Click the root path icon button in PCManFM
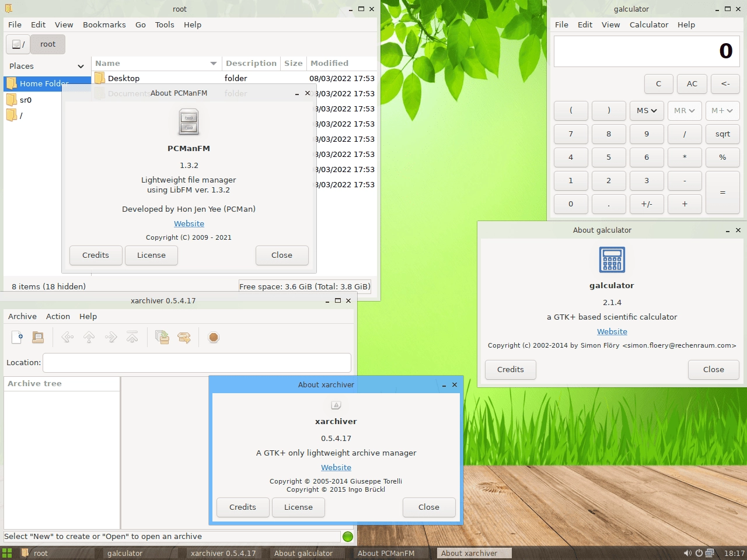Viewport: 747px width, 560px height. pyautogui.click(x=18, y=44)
